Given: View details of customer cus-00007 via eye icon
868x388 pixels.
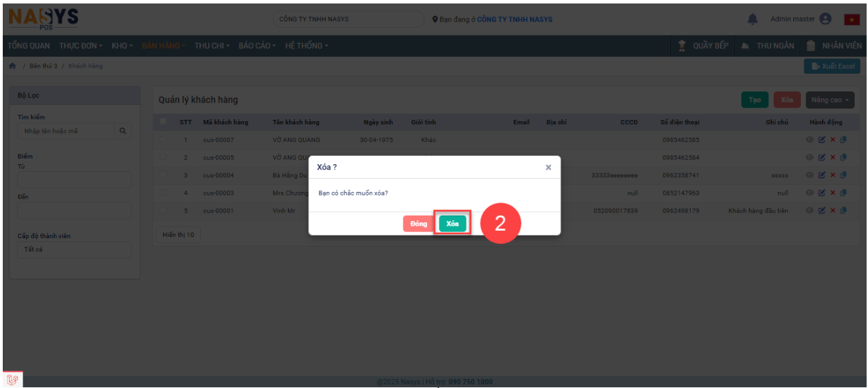Looking at the screenshot, I should 810,140.
